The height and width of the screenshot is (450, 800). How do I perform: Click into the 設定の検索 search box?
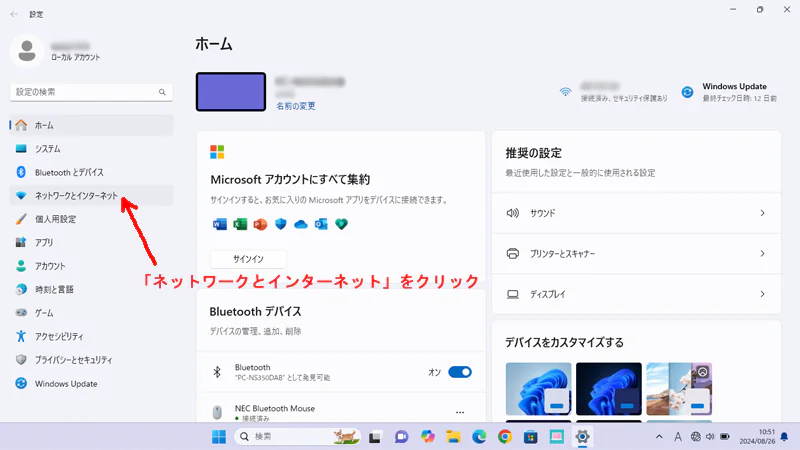click(x=91, y=92)
